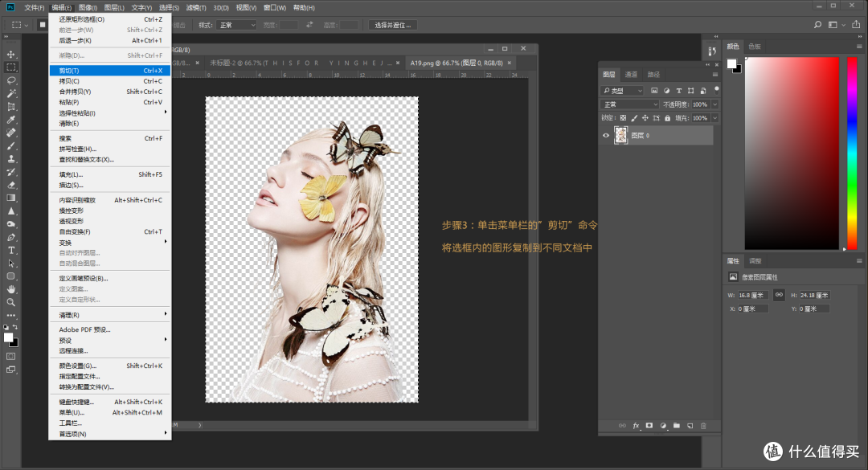Select the Type tool

tap(11, 251)
